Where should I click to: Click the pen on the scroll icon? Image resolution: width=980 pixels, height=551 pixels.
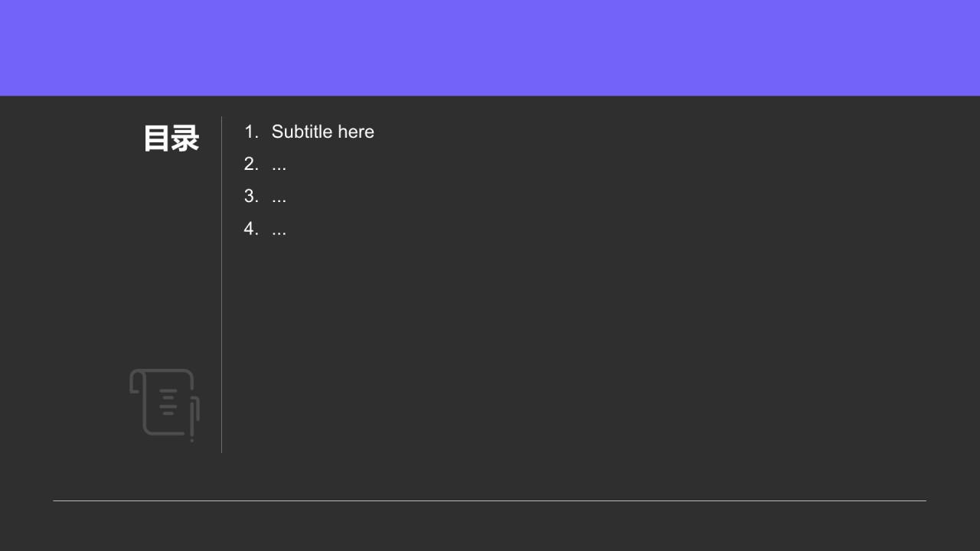[192, 419]
